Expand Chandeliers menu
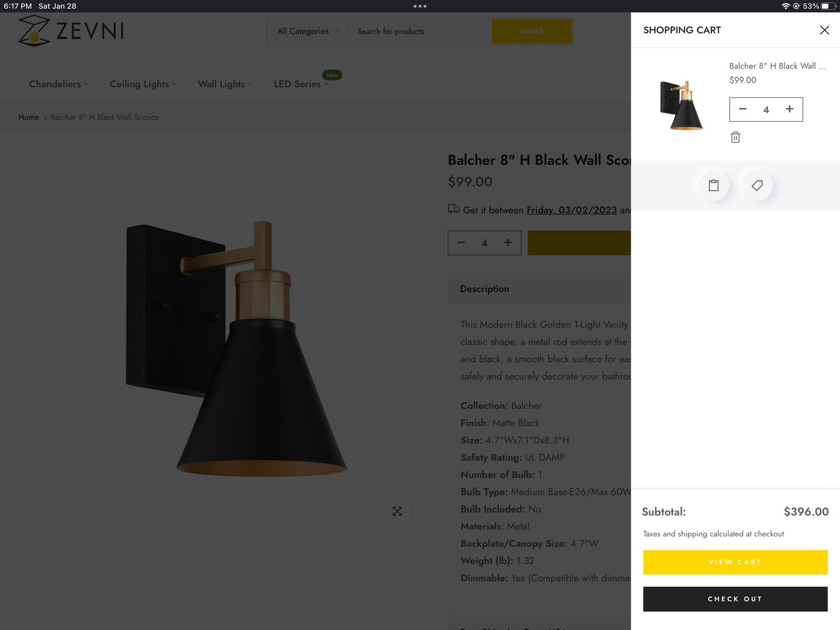The height and width of the screenshot is (630, 840). click(58, 84)
